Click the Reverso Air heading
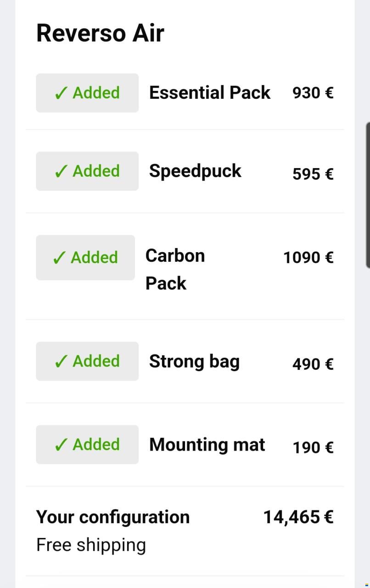The height and width of the screenshot is (588, 370). point(100,33)
